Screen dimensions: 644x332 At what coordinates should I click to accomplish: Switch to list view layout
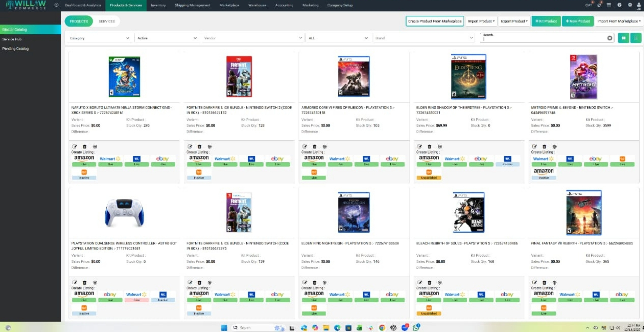[636, 38]
